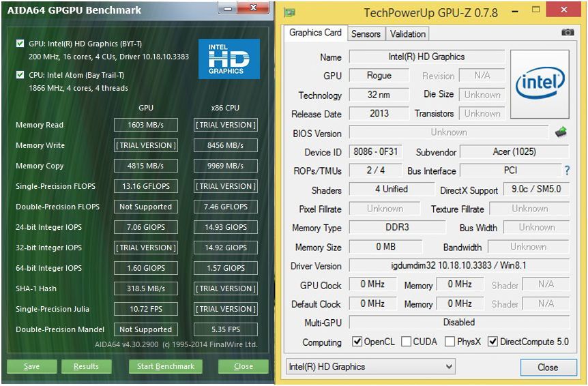Image resolution: width=588 pixels, height=386 pixels.
Task: Click the GPU-Z screenshot camera icon
Action: click(x=568, y=33)
